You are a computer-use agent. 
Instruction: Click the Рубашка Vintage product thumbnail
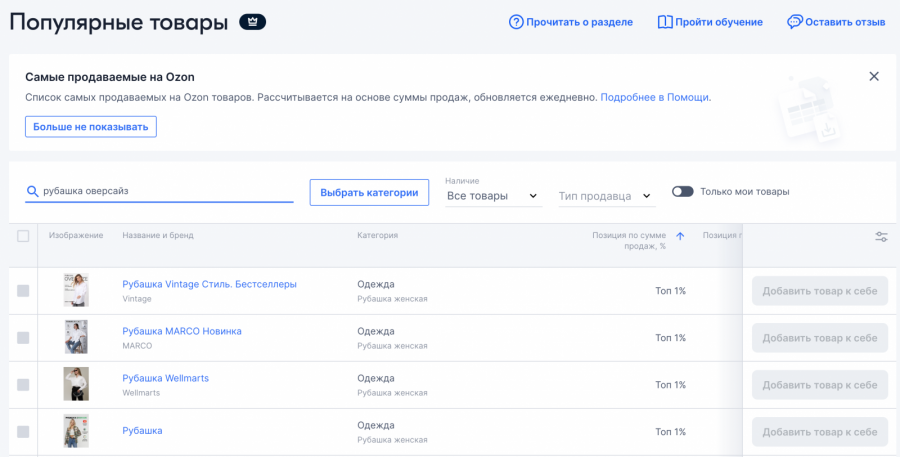coord(76,290)
